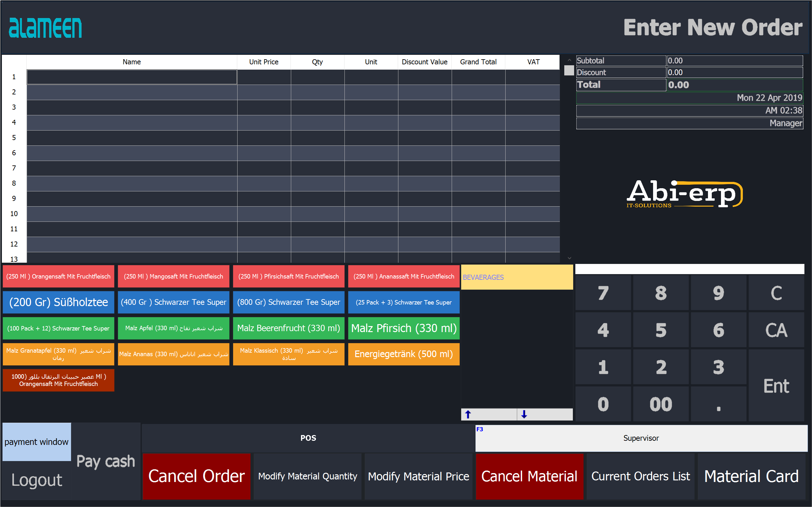Switch to the Supervisor F3 tab
812x507 pixels.
(x=641, y=438)
